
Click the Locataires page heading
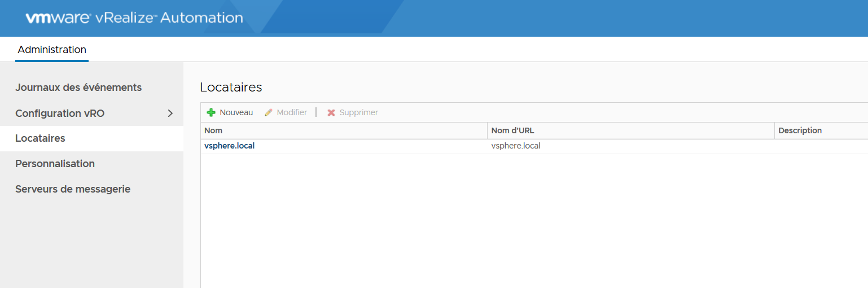231,88
